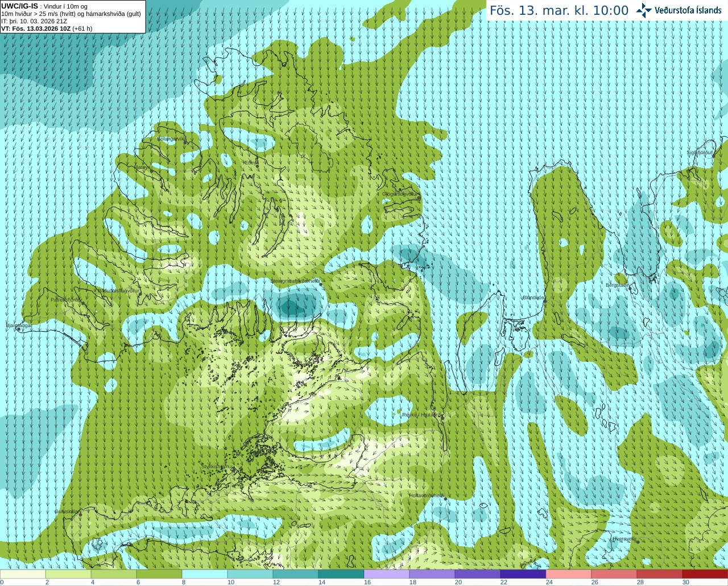Click the dark teal strong-wind patch below Steingrímsfjarðarheiði
The image size is (728, 586).
click(291, 308)
